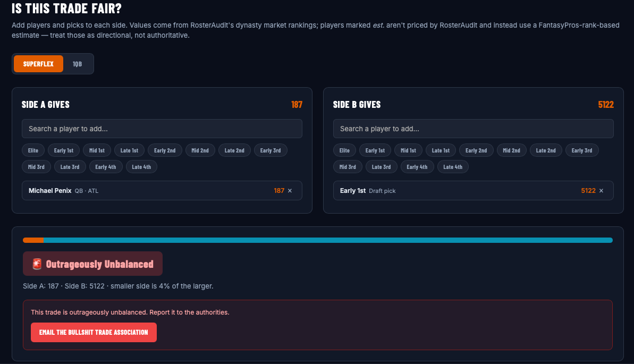Add Mid 2nd pick to Side A
The height and width of the screenshot is (364, 634).
pyautogui.click(x=200, y=150)
